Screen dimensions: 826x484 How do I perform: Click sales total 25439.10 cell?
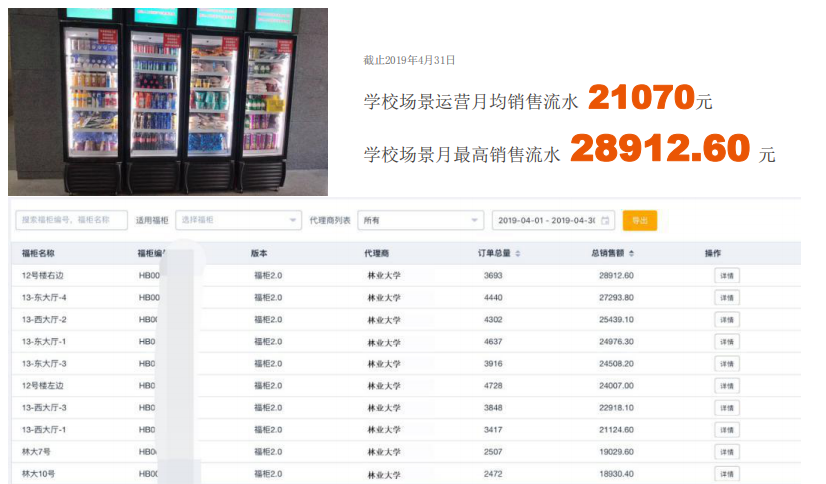click(x=616, y=320)
